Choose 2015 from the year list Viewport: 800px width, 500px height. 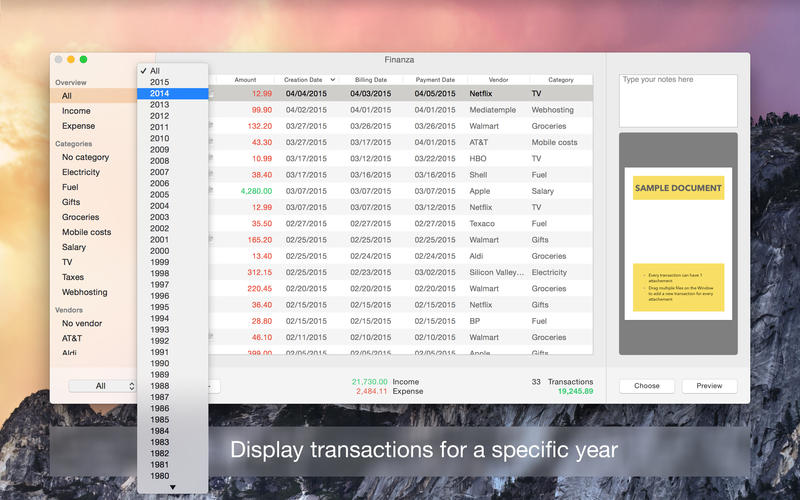(x=172, y=82)
